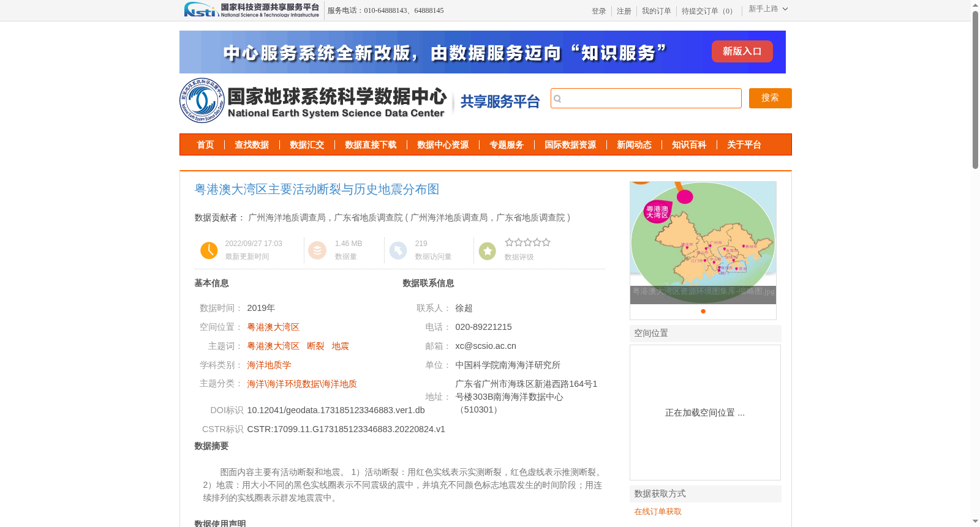Click the 数据获取方式 panel header
Image resolution: width=980 pixels, height=527 pixels.
706,494
